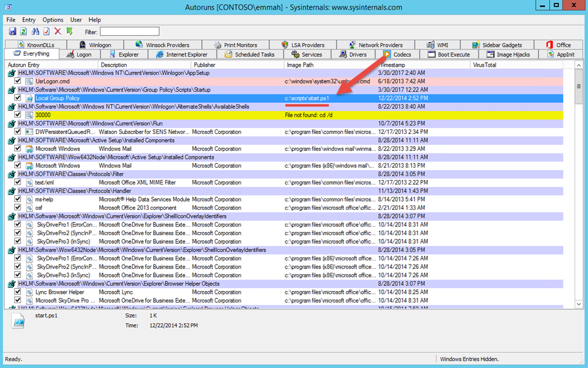The height and width of the screenshot is (368, 588).
Task: Click the Autoruns app icon in title bar
Action: [x=8, y=7]
